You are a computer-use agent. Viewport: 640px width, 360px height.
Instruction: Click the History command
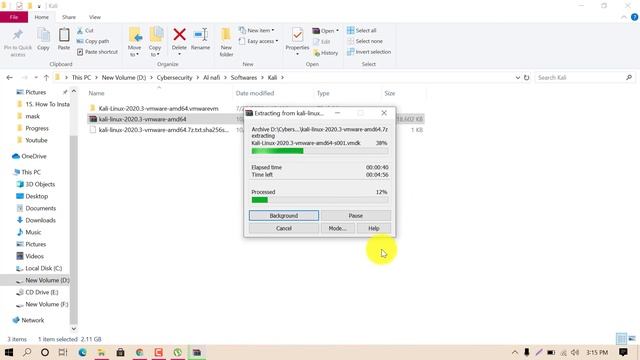(x=325, y=53)
